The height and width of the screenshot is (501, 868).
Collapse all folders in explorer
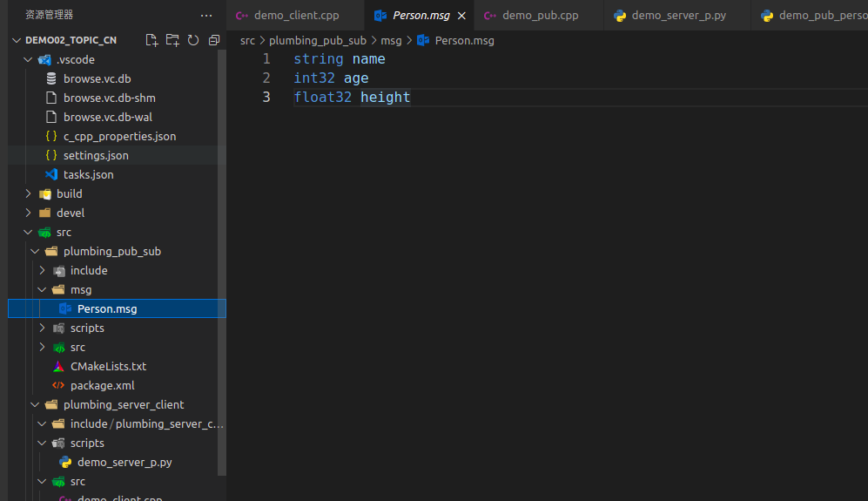pos(214,40)
